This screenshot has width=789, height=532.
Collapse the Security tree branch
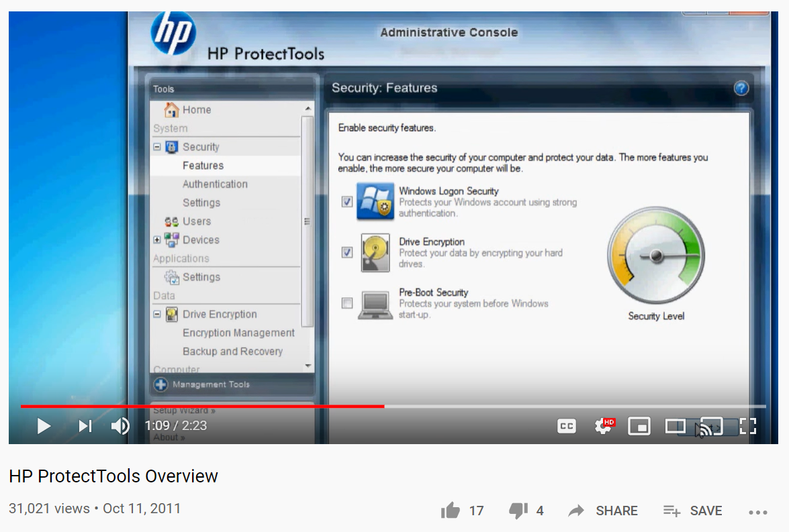tap(156, 146)
